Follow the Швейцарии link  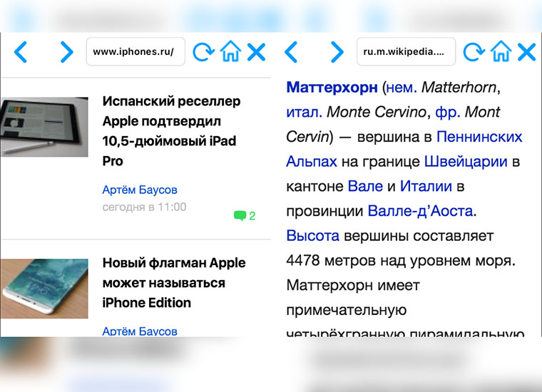point(466,161)
